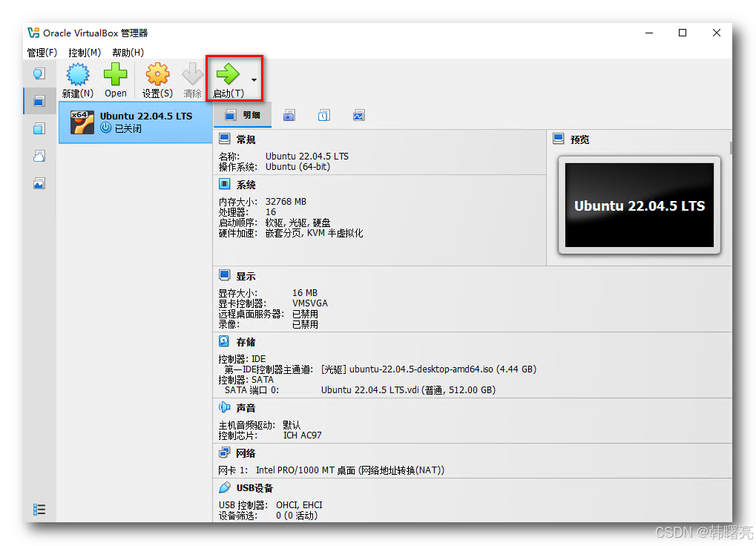Image resolution: width=756 pixels, height=546 pixels.
Task: Minimize the VirtualBox Manager window
Action: click(x=649, y=33)
